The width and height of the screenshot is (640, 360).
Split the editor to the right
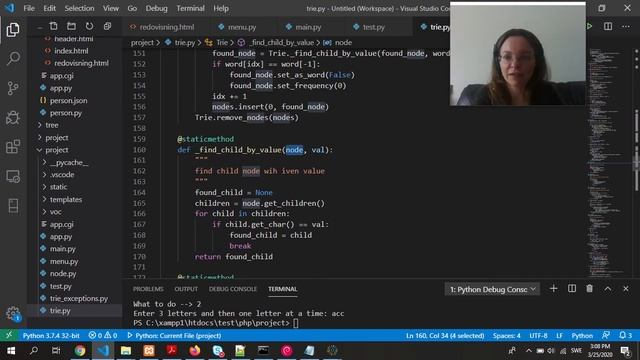608,27
